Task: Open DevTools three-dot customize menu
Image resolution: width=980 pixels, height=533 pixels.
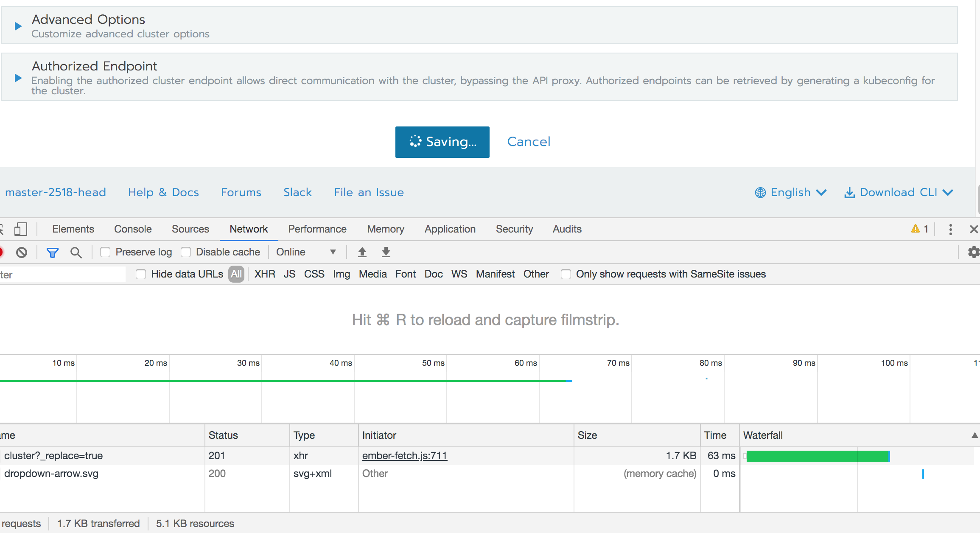Action: point(950,229)
